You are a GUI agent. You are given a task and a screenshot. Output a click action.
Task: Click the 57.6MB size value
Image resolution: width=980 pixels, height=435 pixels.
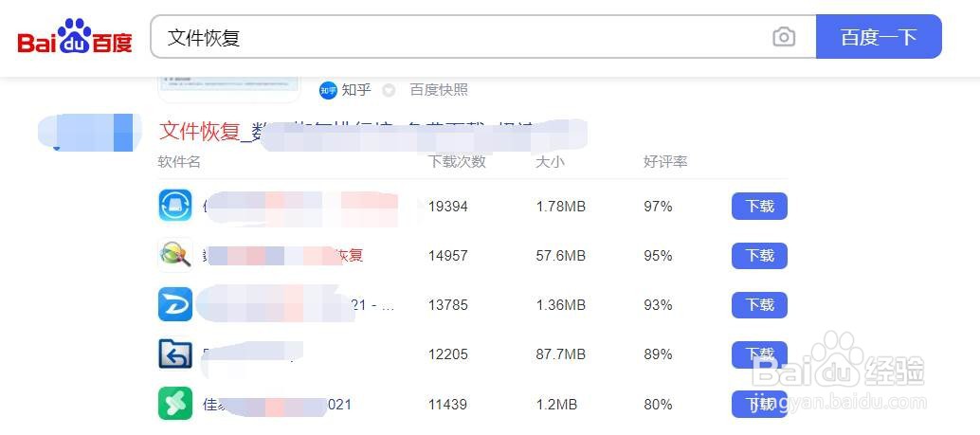(x=561, y=256)
